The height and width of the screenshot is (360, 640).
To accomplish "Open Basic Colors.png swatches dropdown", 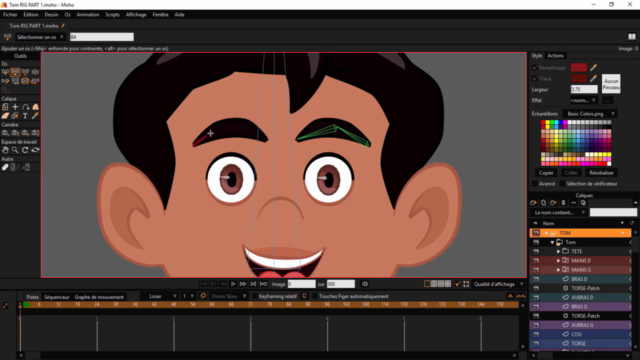I will pos(590,114).
